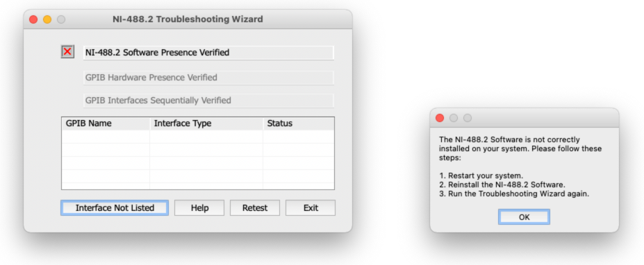The height and width of the screenshot is (265, 644).
Task: Select the GPIB Interfaces Sequentially Verified field
Action: point(208,101)
